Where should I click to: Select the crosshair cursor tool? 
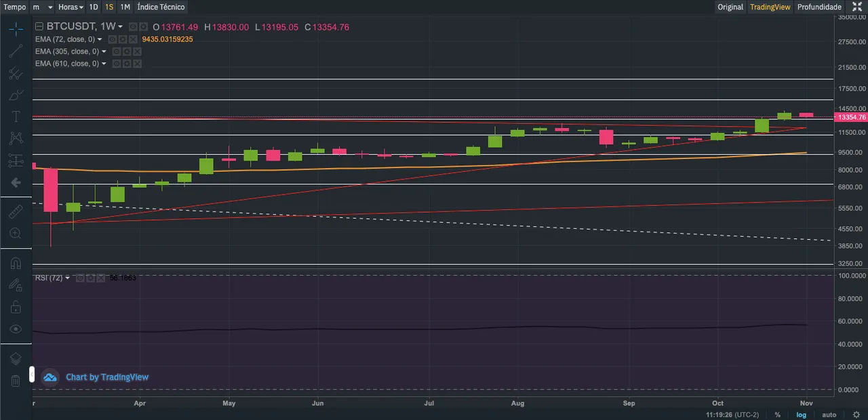coord(16,28)
